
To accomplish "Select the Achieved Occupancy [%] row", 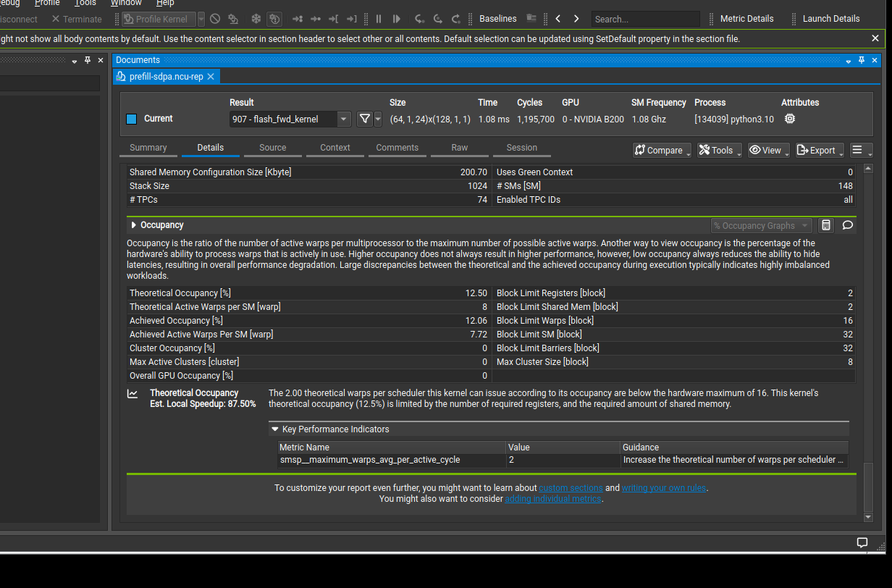I will coord(309,321).
